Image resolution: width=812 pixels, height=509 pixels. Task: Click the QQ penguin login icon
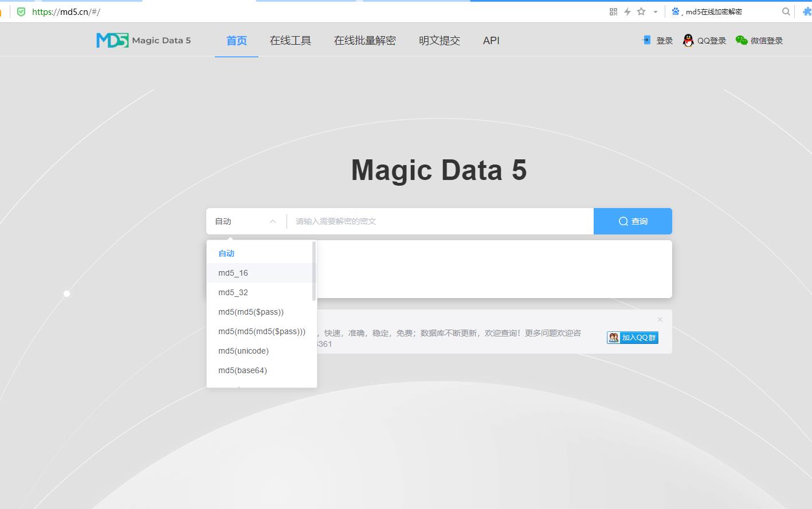pyautogui.click(x=688, y=40)
